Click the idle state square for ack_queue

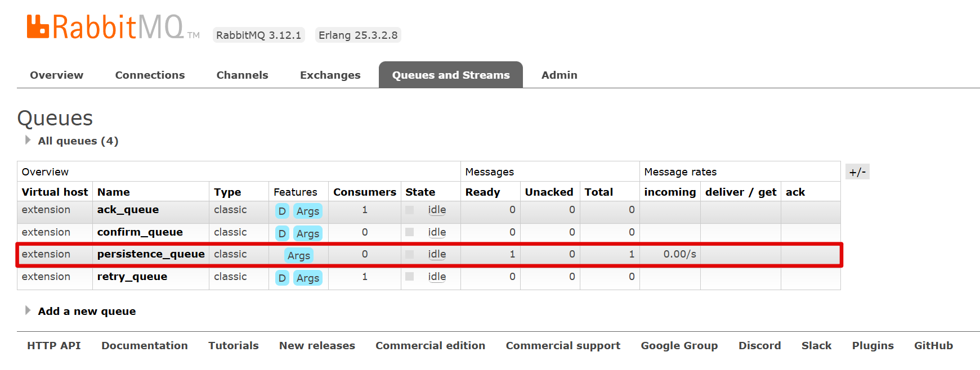410,210
